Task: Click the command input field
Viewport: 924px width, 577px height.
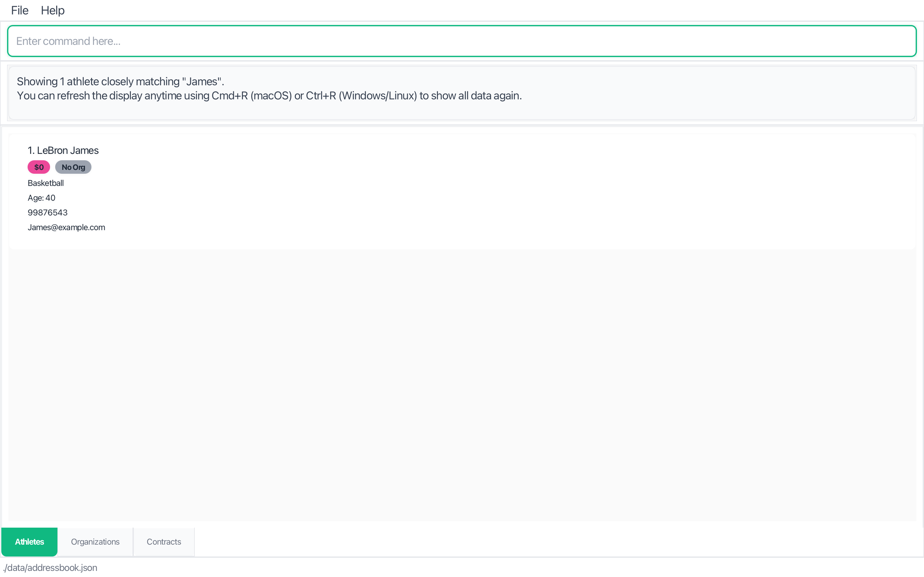Action: [461, 41]
